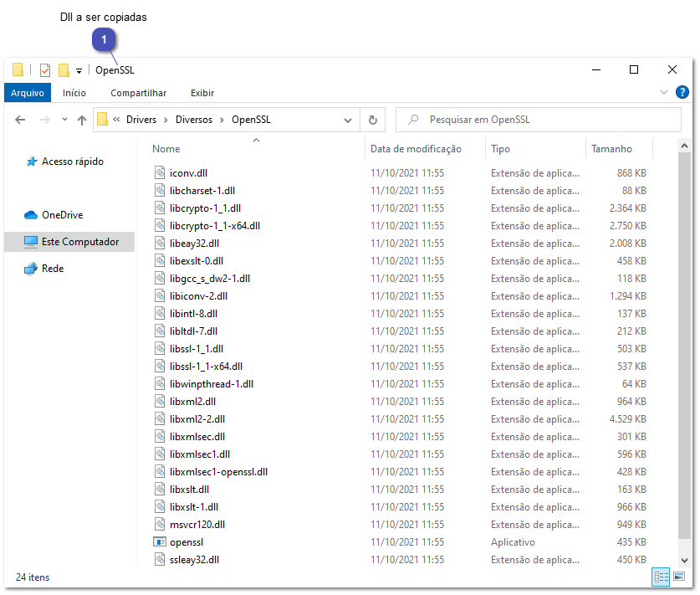Open the Quick Access Toolbar customize menu
This screenshot has height=595, width=700.
(78, 69)
